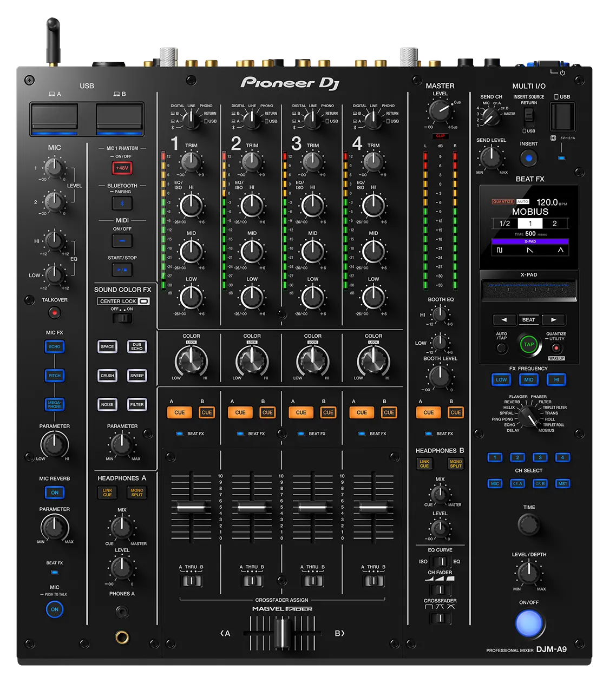Hit the MIDI START/STOP button
This screenshot has height=683, width=616.
pyautogui.click(x=122, y=270)
